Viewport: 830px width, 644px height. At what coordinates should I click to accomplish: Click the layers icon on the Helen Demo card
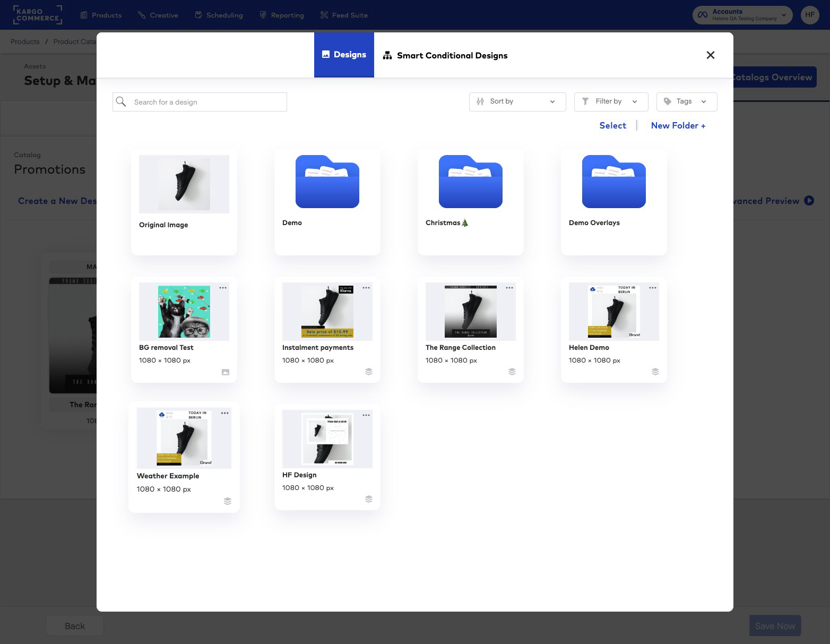click(655, 372)
